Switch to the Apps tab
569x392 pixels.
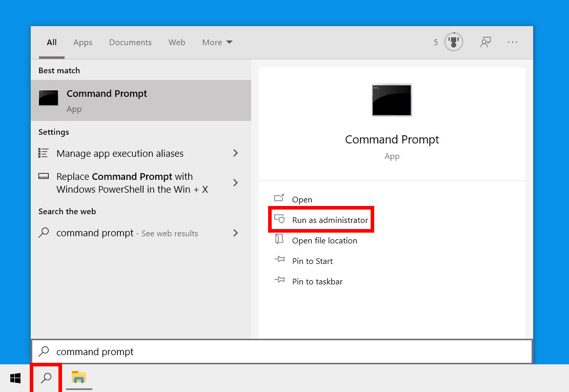pyautogui.click(x=83, y=43)
